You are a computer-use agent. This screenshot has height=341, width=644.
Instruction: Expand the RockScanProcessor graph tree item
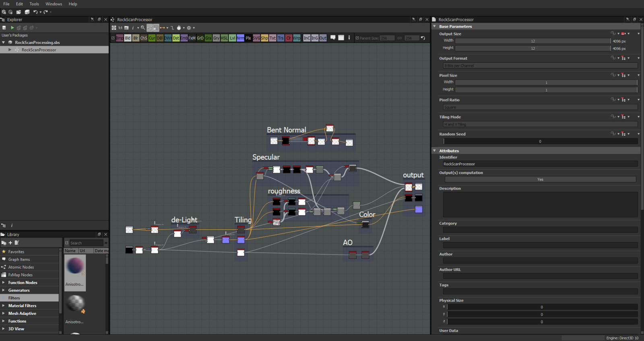(x=10, y=50)
